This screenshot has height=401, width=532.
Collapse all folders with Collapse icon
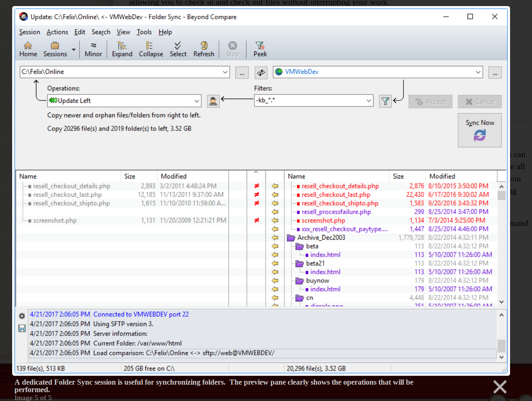(151, 49)
